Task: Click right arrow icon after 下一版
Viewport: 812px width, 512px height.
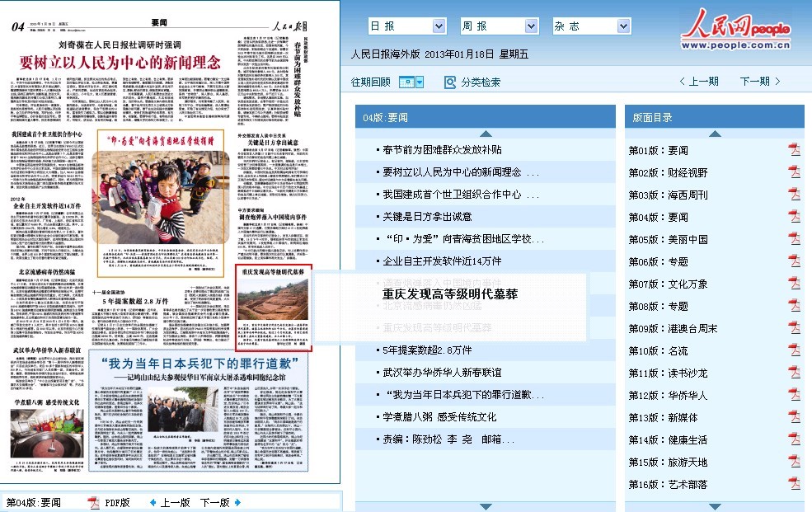Action: point(237,502)
